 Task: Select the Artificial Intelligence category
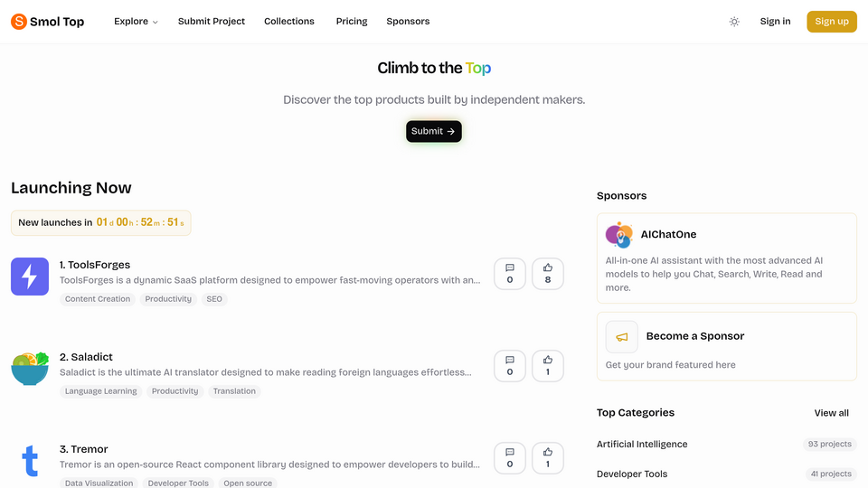click(642, 445)
